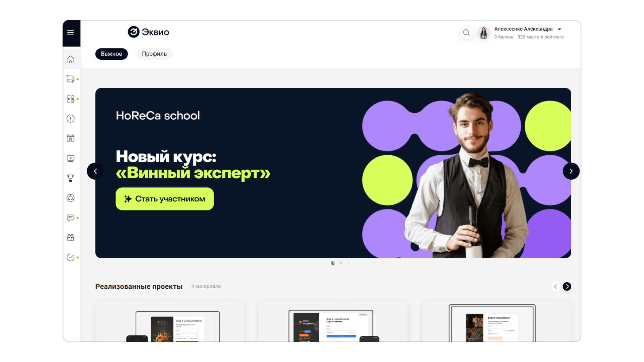Image resolution: width=644 pixels, height=362 pixels.
Task: Click the Алексеенко Александра user name
Action: (523, 29)
